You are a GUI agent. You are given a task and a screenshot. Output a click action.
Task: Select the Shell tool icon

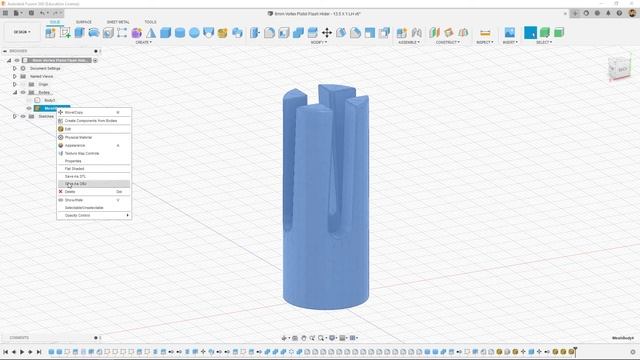coord(284,33)
